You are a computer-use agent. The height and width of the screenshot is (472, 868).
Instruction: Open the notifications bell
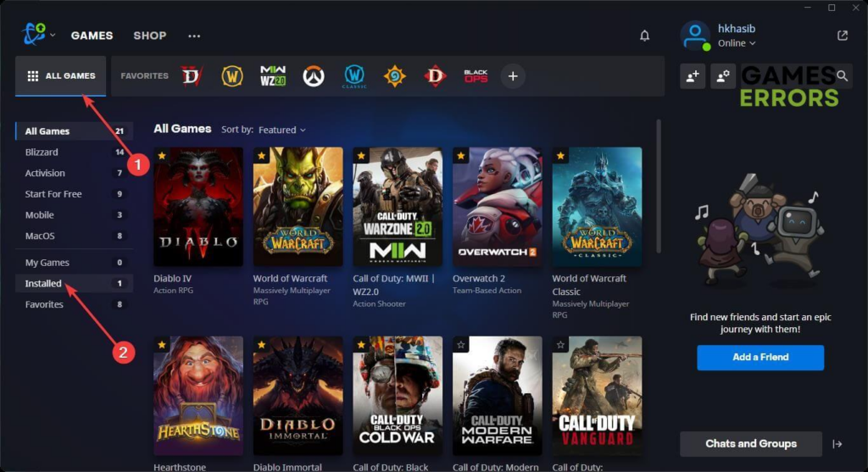pyautogui.click(x=644, y=36)
